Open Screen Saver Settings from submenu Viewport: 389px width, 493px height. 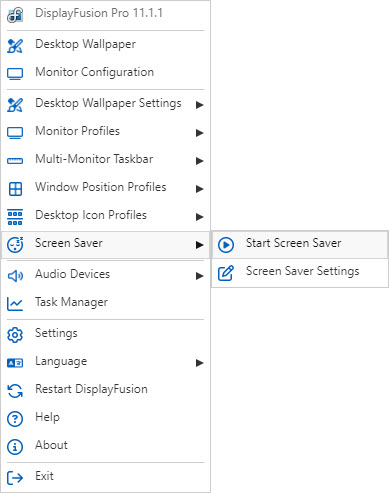pyautogui.click(x=300, y=273)
